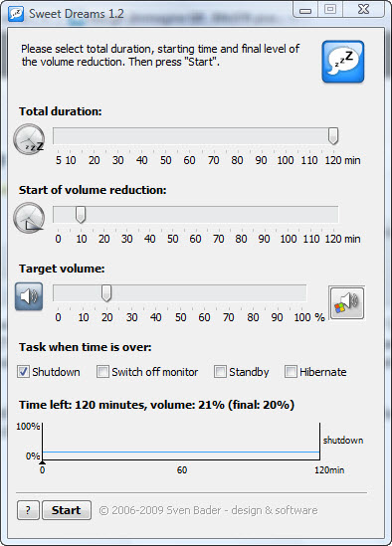392x546 pixels.
Task: Click the Start of volume reduction slider handle
Action: [81, 214]
